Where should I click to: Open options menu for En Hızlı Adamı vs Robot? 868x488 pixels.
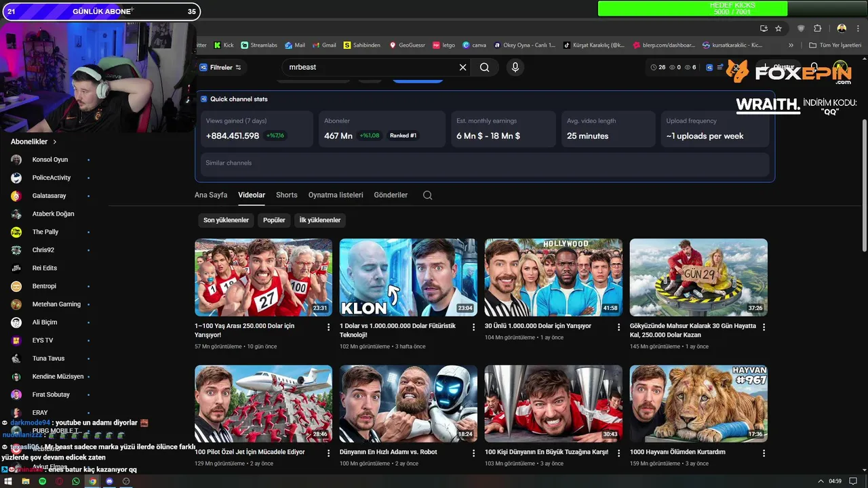point(473,453)
